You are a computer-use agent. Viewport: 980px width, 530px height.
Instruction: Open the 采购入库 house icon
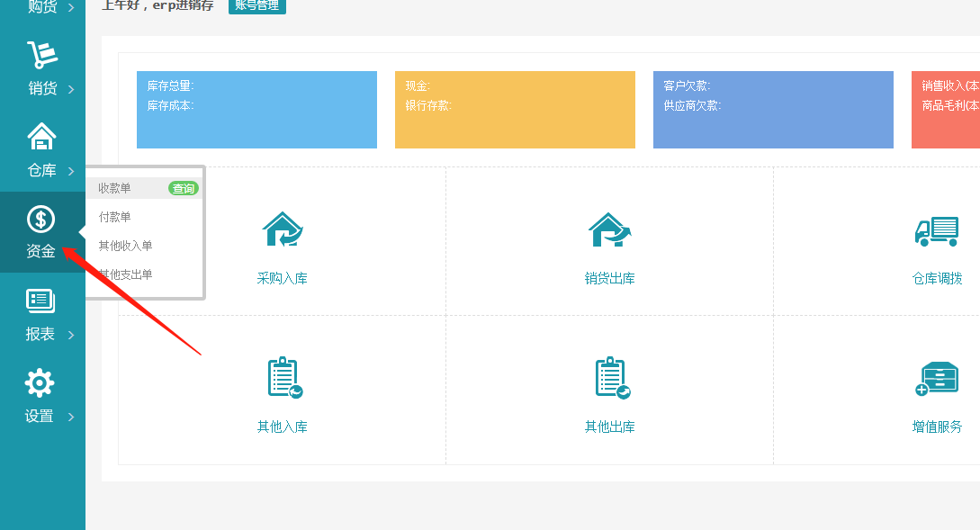pos(283,230)
